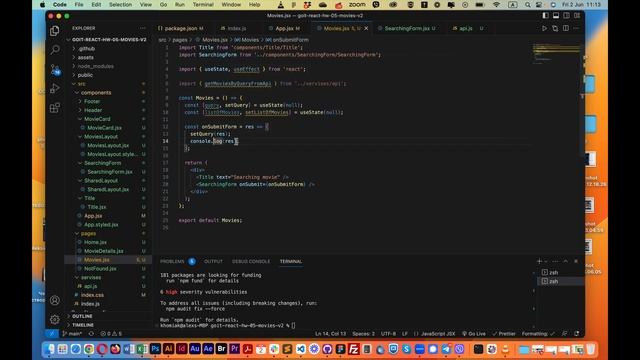Toggle Prettier in status bar
The height and width of the screenshot is (360, 640).
tap(504, 333)
